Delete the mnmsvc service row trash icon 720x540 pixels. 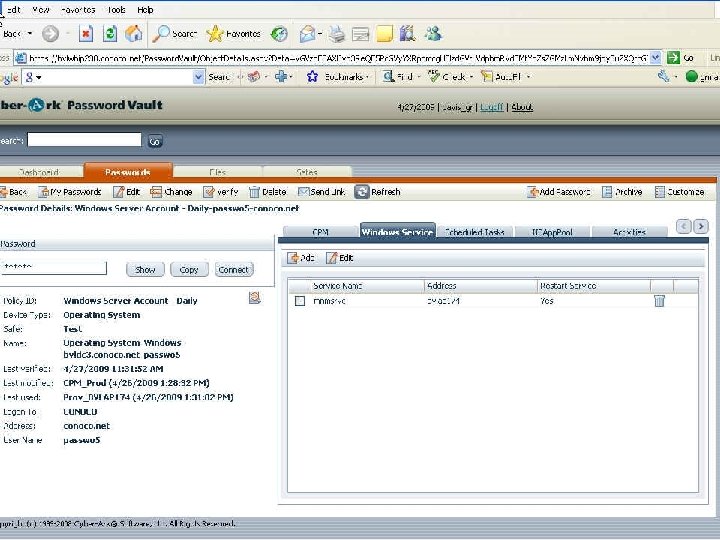659,301
